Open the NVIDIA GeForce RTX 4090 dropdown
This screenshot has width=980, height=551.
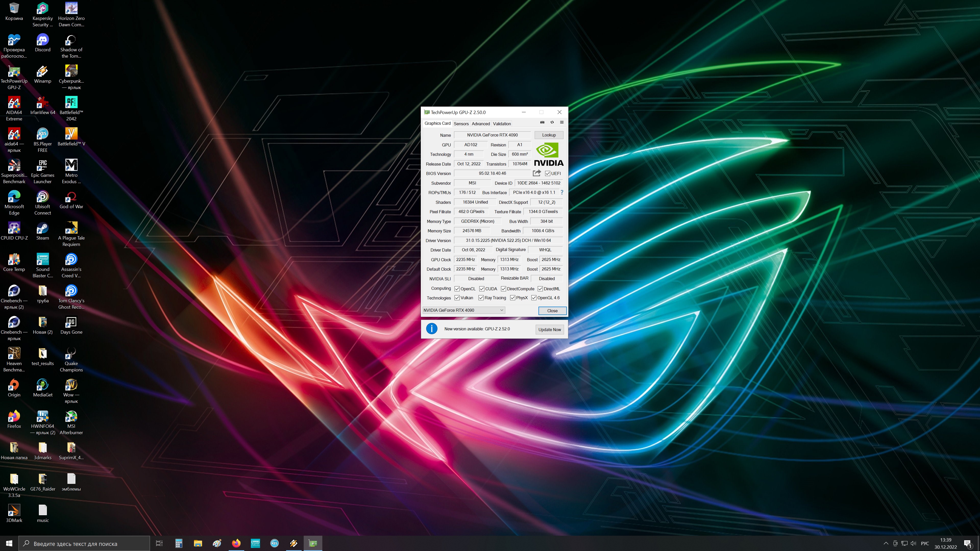click(464, 310)
